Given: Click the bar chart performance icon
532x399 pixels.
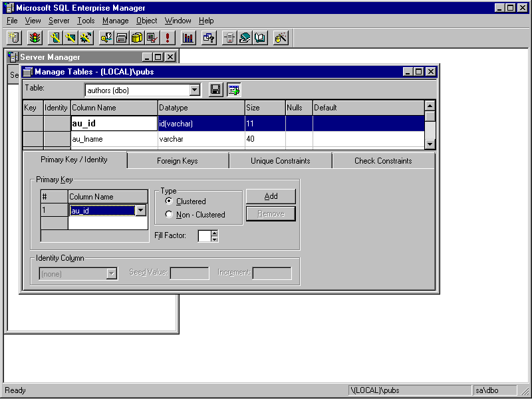Looking at the screenshot, I should 188,38.
